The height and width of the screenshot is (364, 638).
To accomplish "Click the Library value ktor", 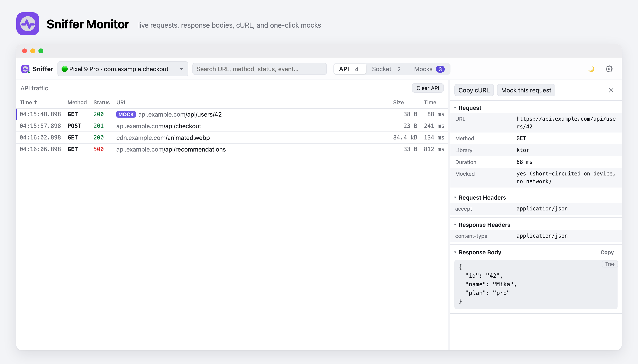I will tap(523, 150).
